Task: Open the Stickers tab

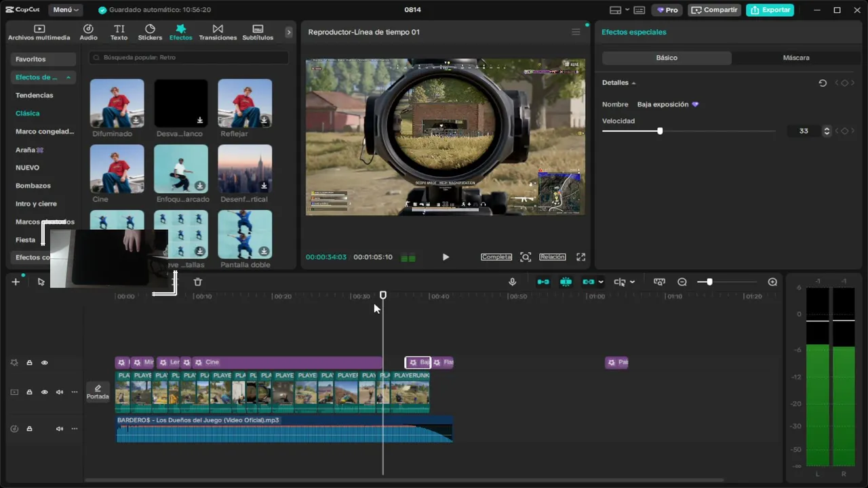Action: 150,33
